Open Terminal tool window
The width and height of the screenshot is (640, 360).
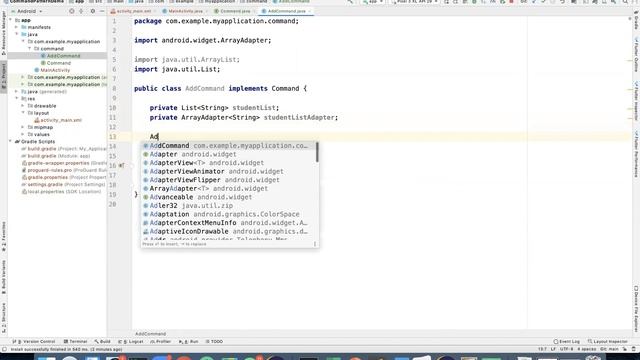pyautogui.click(x=76, y=342)
